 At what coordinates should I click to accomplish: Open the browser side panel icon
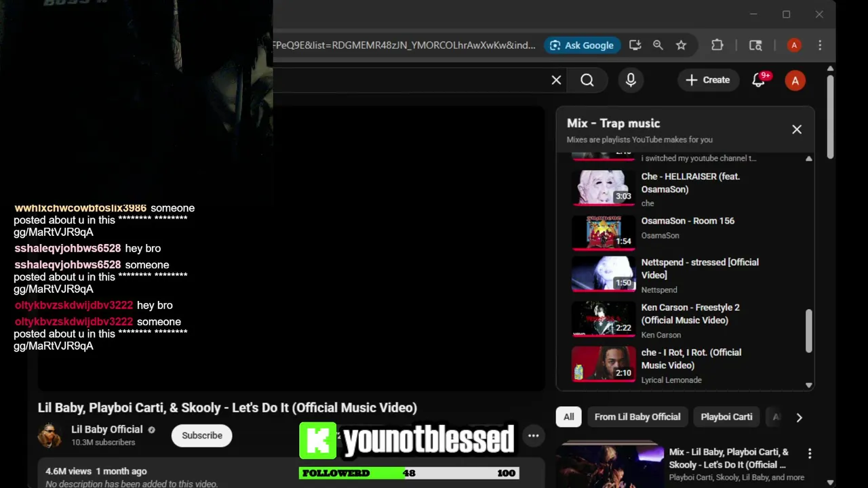click(755, 45)
